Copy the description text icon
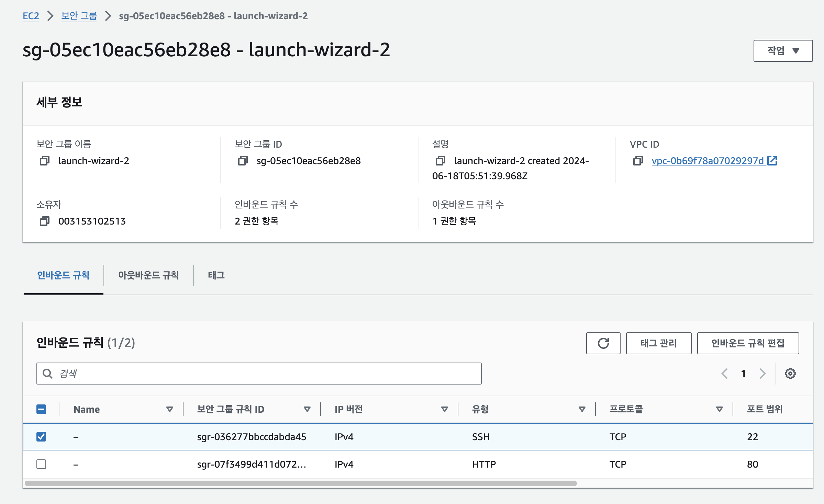Viewport: 824px width, 504px height. [440, 161]
